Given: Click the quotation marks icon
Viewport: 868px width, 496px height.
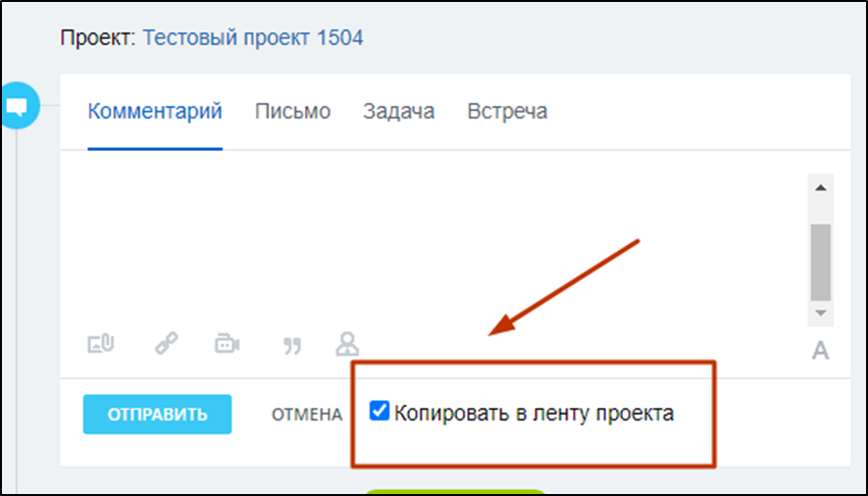Looking at the screenshot, I should coord(291,345).
